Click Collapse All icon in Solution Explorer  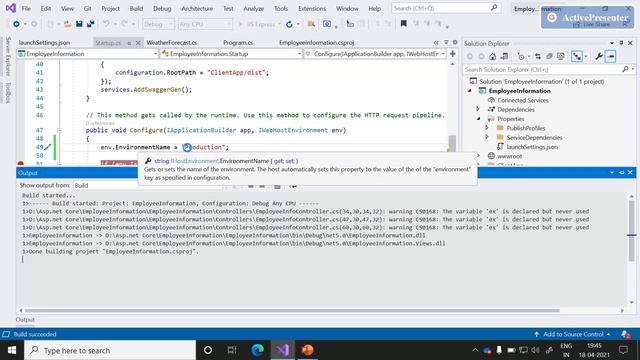(549, 56)
